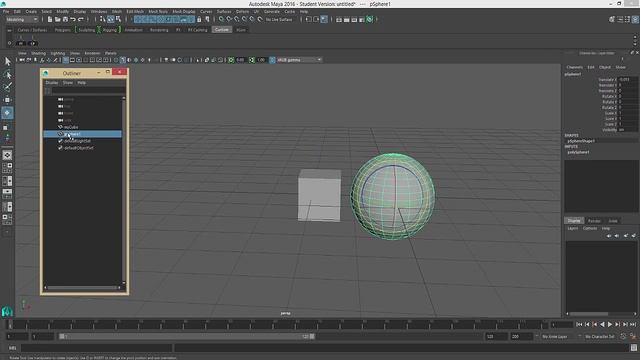Toggle Snap to points magnet icon

pos(237,19)
